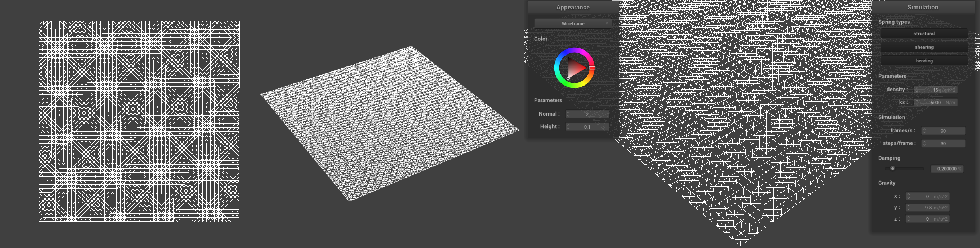Screen dimensions: 980x248
Task: Click the top-down cloth wireframe view
Action: [139, 121]
